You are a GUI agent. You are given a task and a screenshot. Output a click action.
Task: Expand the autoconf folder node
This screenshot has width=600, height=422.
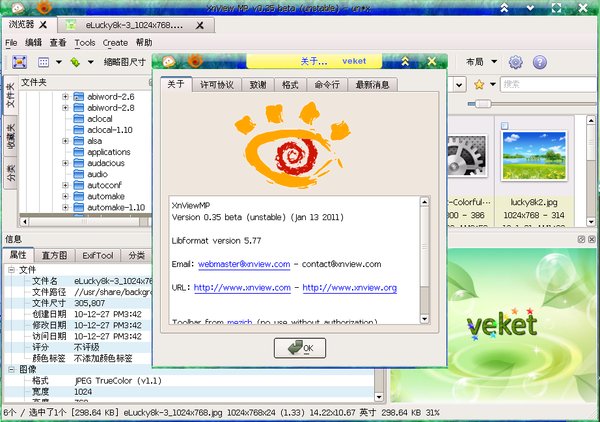point(65,186)
